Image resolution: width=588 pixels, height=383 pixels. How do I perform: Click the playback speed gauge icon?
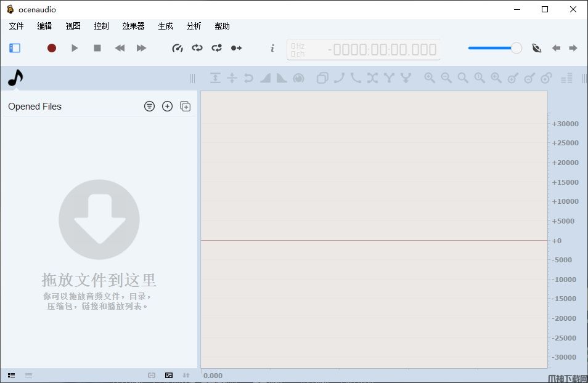178,48
